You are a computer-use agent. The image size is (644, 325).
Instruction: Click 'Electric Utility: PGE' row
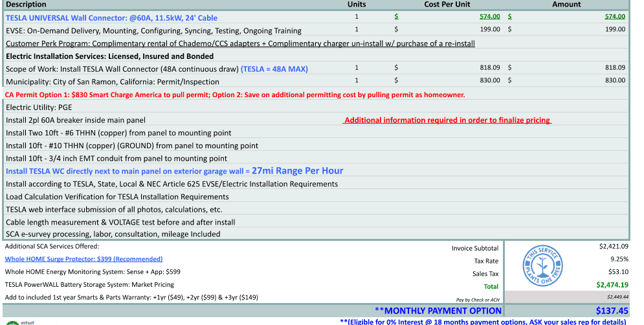(x=39, y=107)
